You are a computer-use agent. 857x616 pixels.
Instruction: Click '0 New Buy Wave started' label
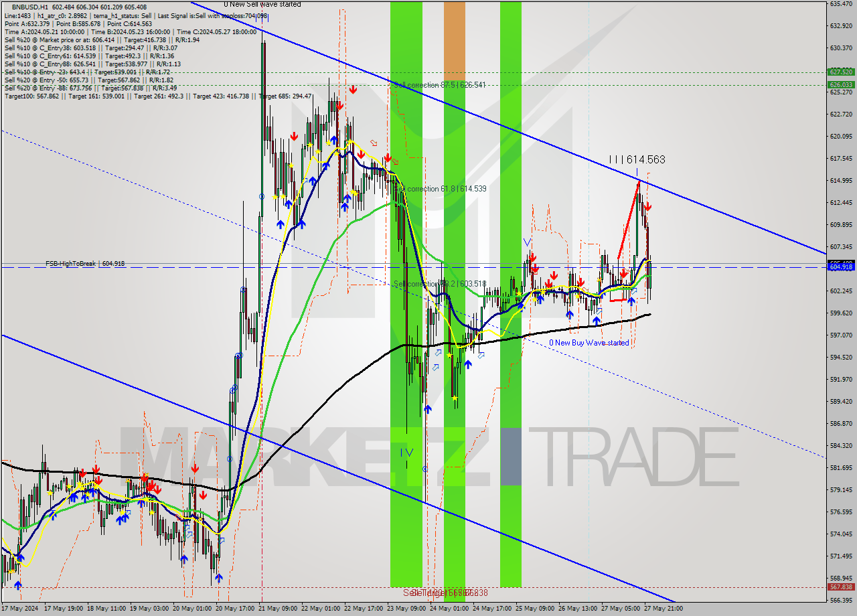(589, 343)
